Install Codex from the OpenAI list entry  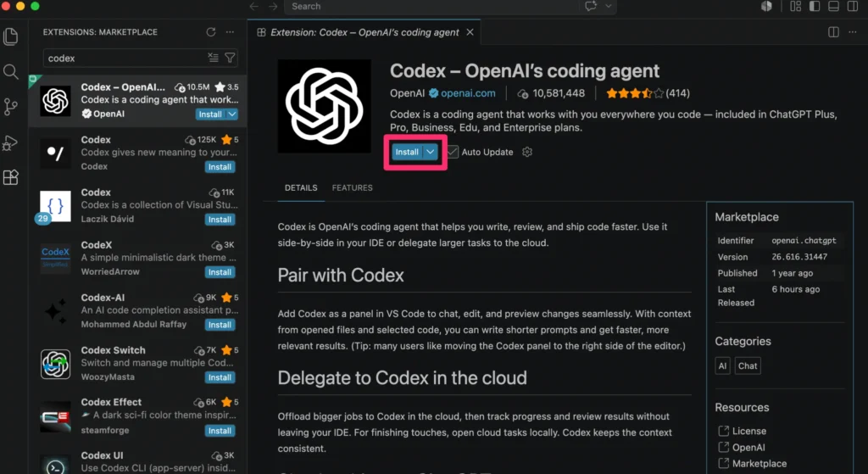coord(210,114)
